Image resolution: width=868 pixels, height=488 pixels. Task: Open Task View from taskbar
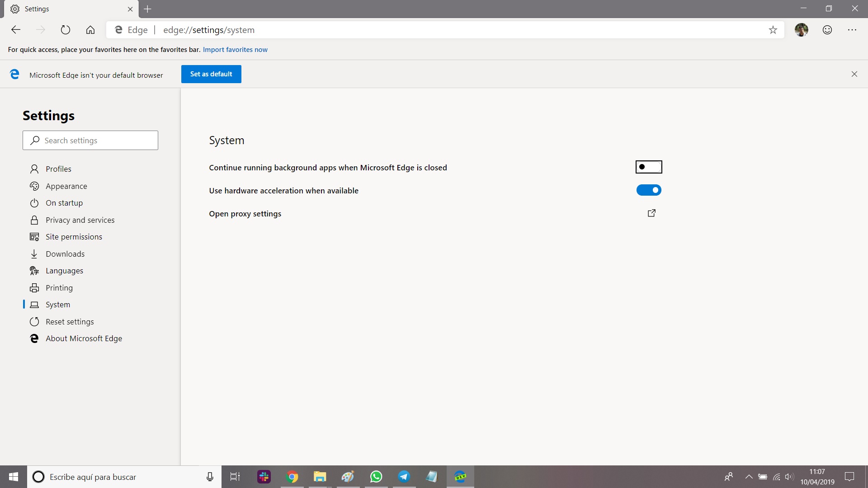click(x=235, y=477)
